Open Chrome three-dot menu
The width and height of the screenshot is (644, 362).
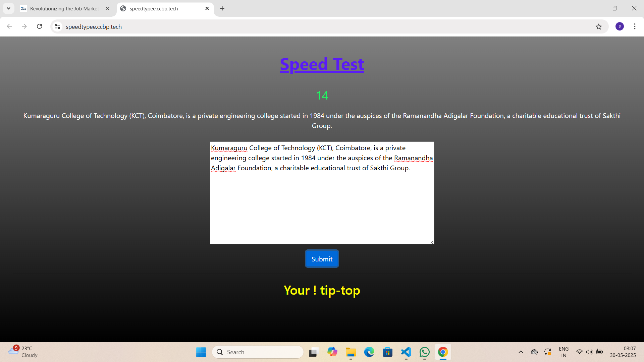(635, 26)
